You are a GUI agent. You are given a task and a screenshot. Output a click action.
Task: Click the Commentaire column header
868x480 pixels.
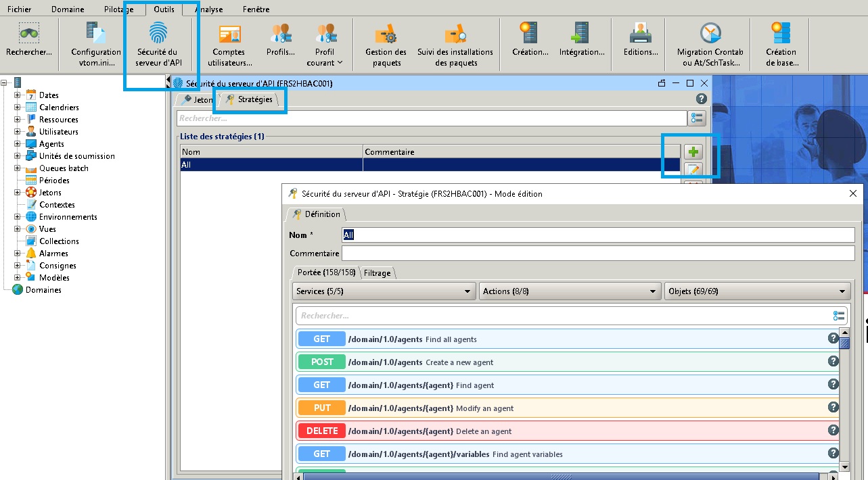pos(522,152)
